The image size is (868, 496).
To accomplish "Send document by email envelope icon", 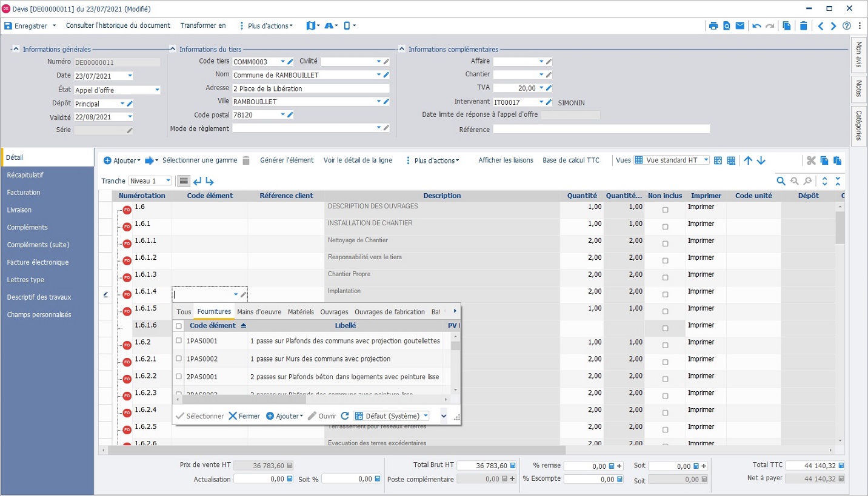I will 740,26.
